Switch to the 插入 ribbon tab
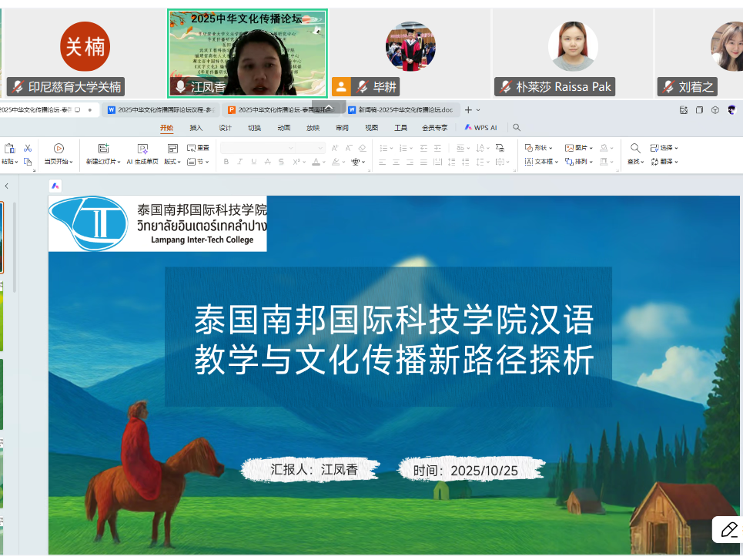This screenshot has height=560, width=743. click(196, 128)
